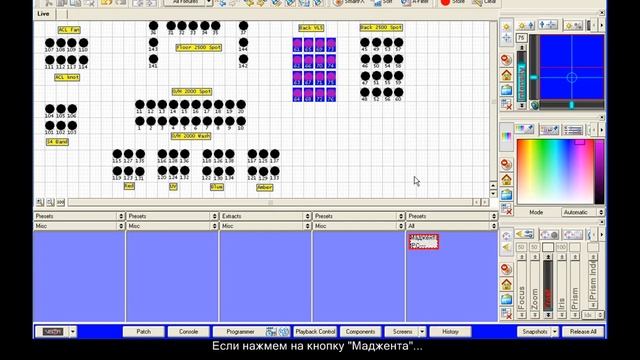Viewport: 640px width, 360px height.
Task: Click the Floor 2500 Spot label
Action: point(199,47)
